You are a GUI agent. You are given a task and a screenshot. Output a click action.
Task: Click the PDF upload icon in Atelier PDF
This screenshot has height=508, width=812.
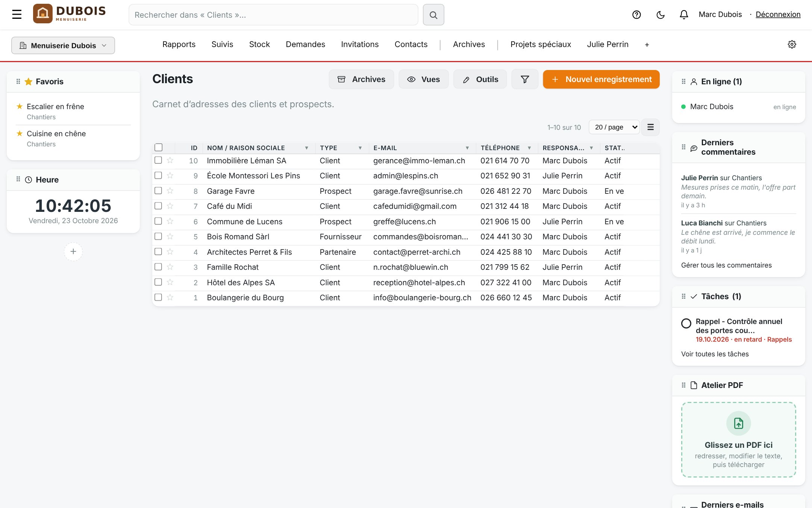point(738,423)
